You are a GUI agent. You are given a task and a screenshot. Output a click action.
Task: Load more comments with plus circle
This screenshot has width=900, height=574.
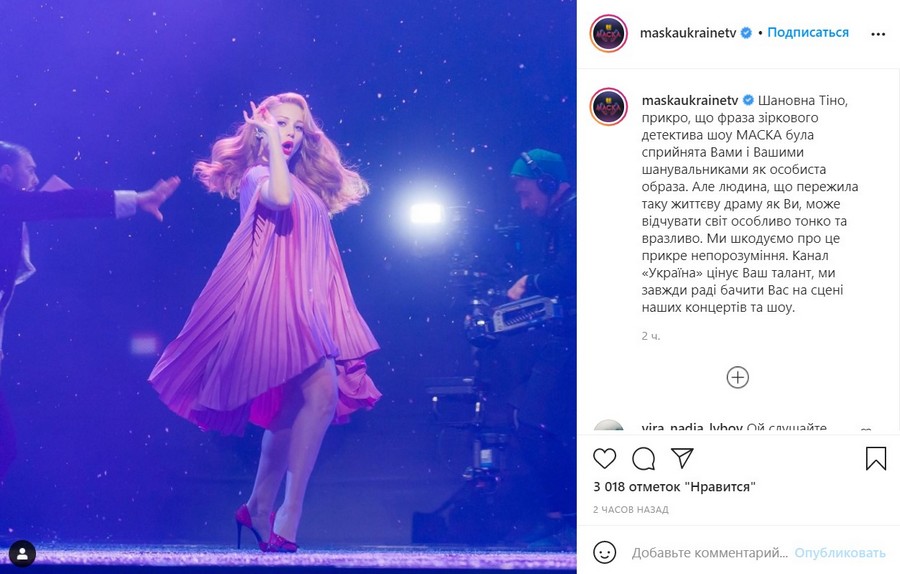coord(738,377)
